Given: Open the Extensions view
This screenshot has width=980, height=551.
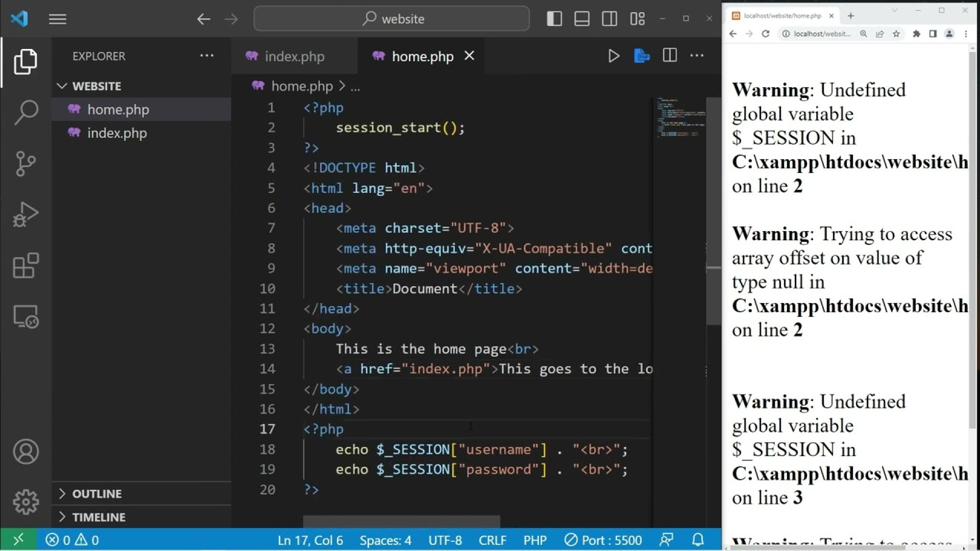Looking at the screenshot, I should pyautogui.click(x=26, y=265).
